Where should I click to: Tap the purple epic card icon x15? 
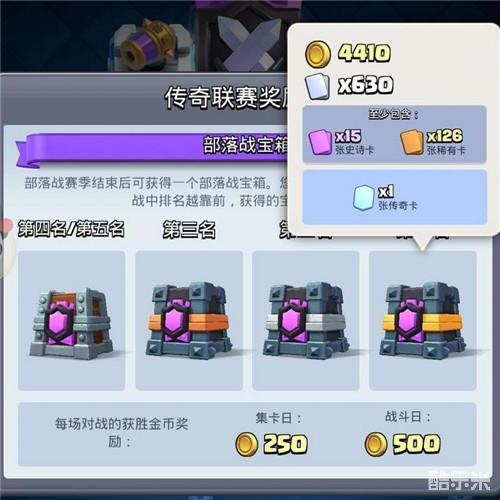(320, 142)
